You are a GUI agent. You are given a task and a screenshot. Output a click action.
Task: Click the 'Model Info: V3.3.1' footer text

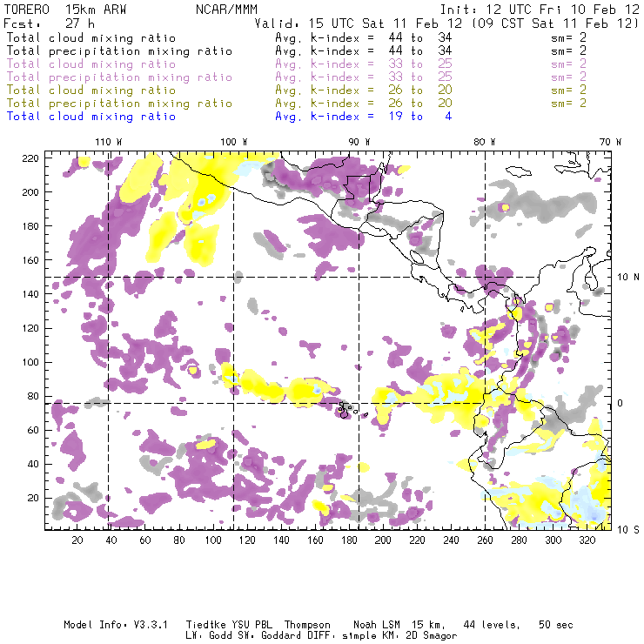point(116,625)
